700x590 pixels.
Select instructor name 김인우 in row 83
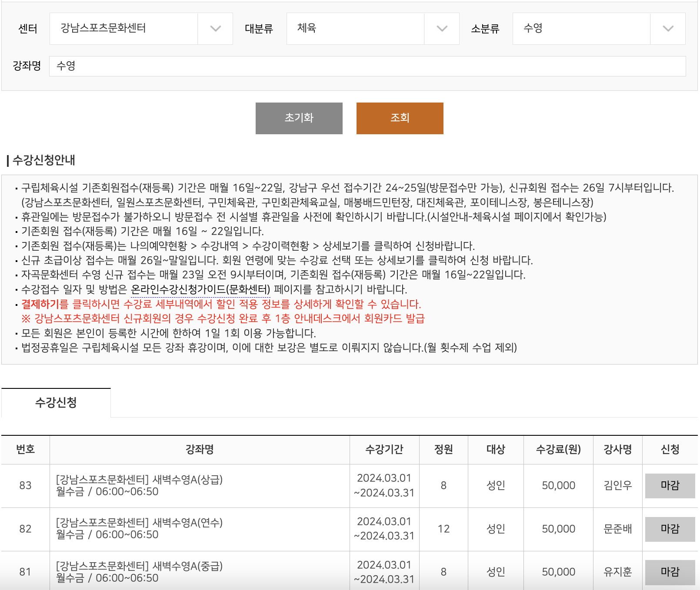click(x=617, y=486)
